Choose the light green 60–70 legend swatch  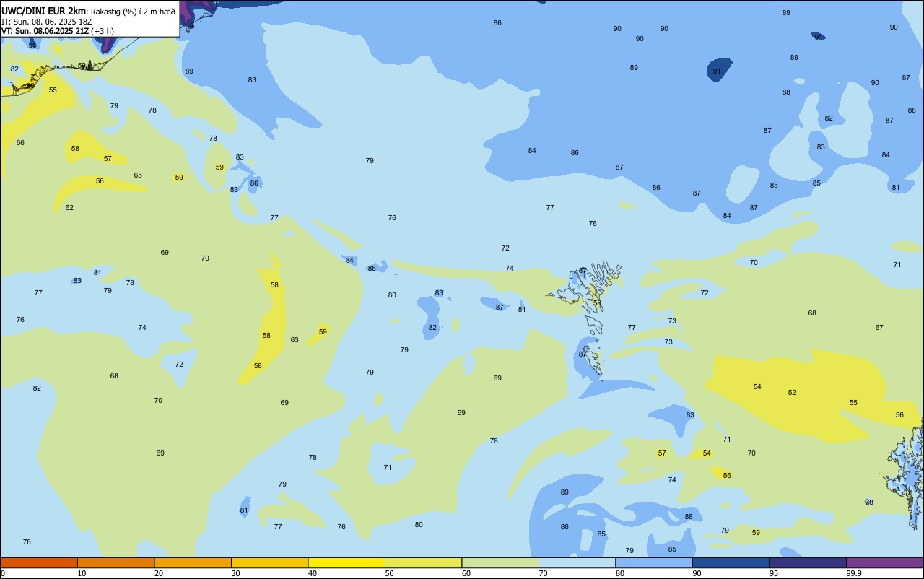click(x=500, y=562)
